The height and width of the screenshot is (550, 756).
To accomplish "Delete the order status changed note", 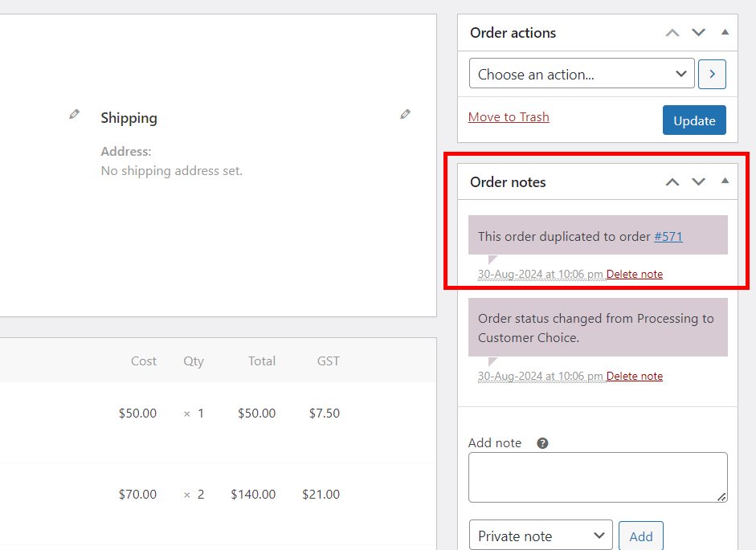I will 634,376.
